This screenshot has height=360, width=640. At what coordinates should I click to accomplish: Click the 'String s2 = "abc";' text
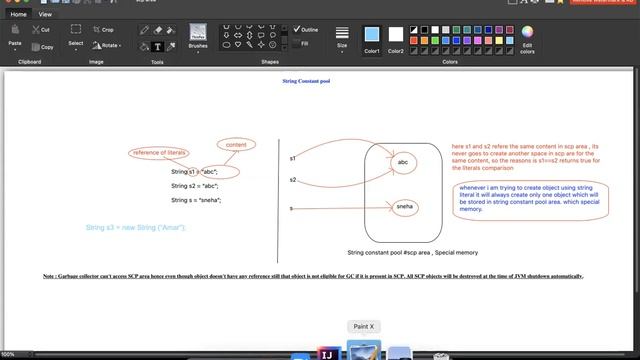pyautogui.click(x=195, y=186)
